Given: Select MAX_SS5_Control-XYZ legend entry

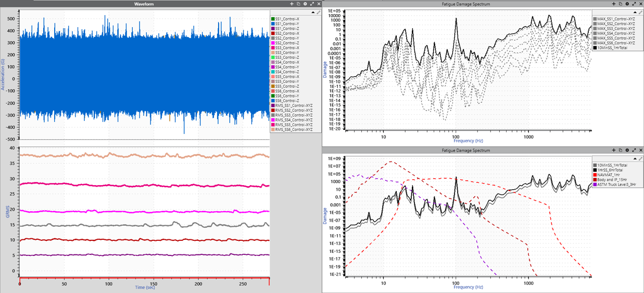Looking at the screenshot, I should (614, 38).
